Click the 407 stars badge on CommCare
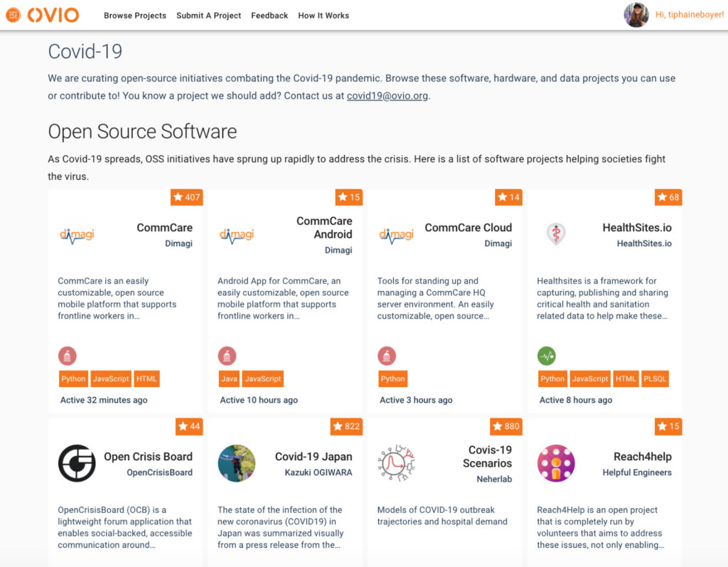 [187, 197]
